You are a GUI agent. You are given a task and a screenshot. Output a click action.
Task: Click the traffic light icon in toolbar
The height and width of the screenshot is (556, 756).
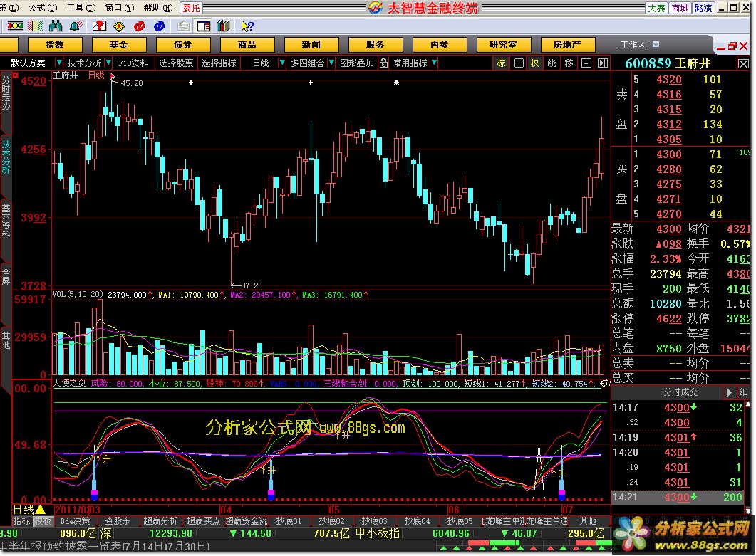(15, 26)
